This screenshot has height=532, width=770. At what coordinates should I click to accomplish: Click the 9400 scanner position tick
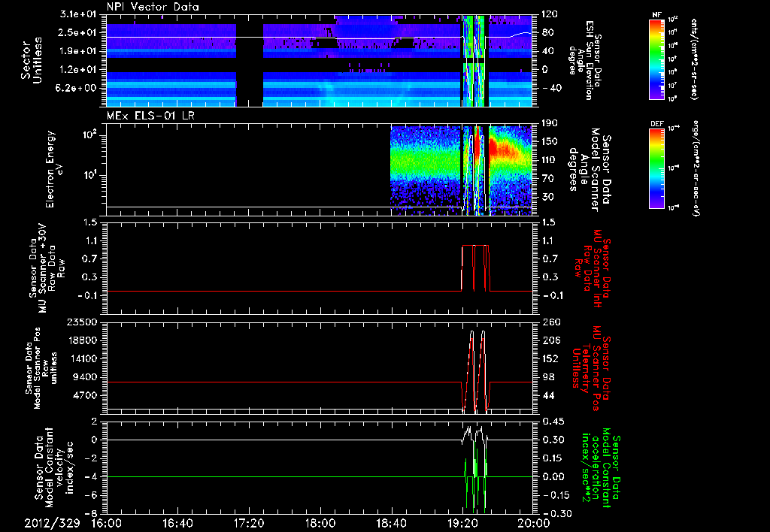click(x=86, y=377)
